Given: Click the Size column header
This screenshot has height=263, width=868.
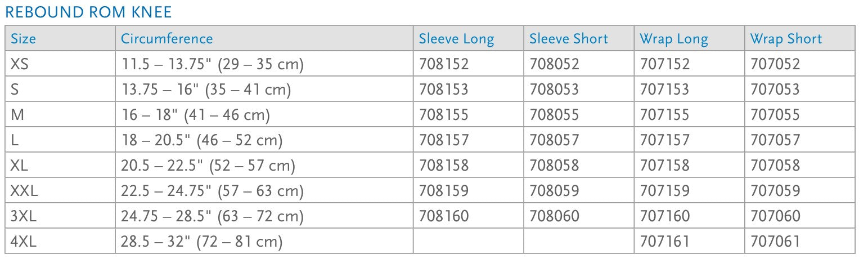Looking at the screenshot, I should [x=24, y=39].
